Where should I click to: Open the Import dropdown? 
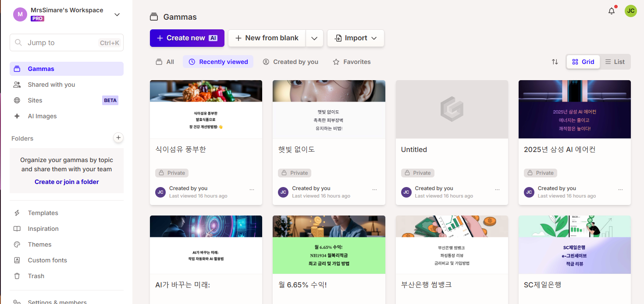click(x=356, y=38)
